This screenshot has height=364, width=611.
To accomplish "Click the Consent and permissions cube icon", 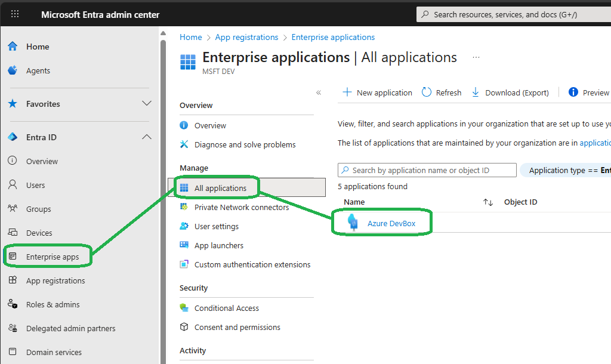I will 184,327.
